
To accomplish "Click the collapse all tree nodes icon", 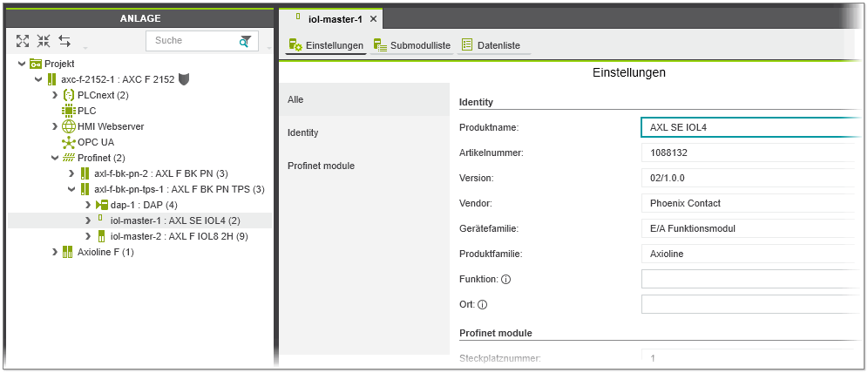I will click(x=44, y=41).
